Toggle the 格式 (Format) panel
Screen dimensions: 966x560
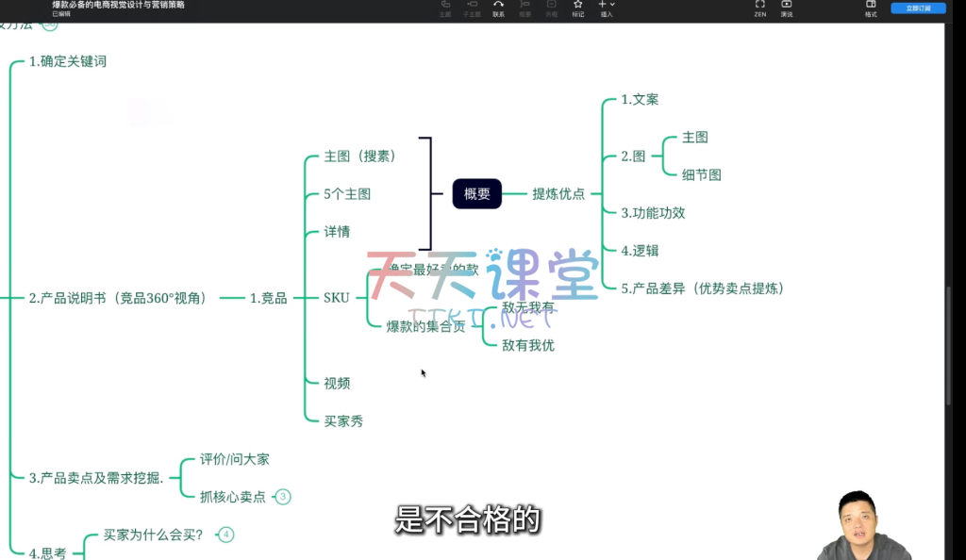click(871, 8)
